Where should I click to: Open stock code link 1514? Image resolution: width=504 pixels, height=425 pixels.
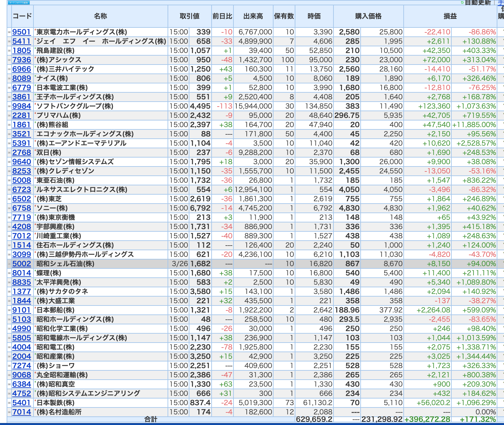click(22, 245)
